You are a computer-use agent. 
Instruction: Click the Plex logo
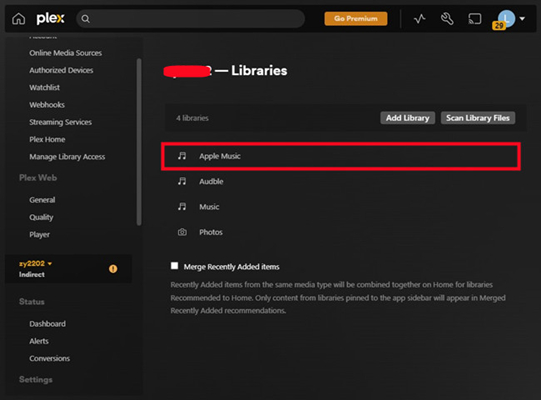click(x=50, y=18)
